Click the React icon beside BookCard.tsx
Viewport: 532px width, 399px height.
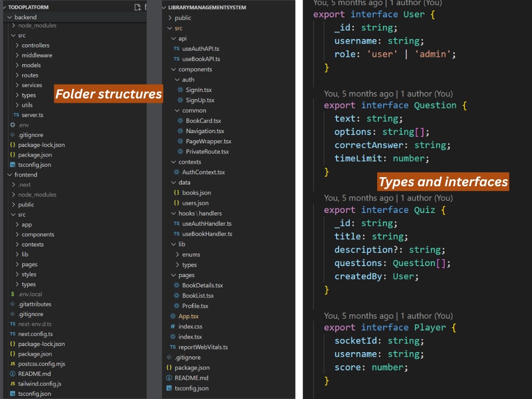click(180, 121)
